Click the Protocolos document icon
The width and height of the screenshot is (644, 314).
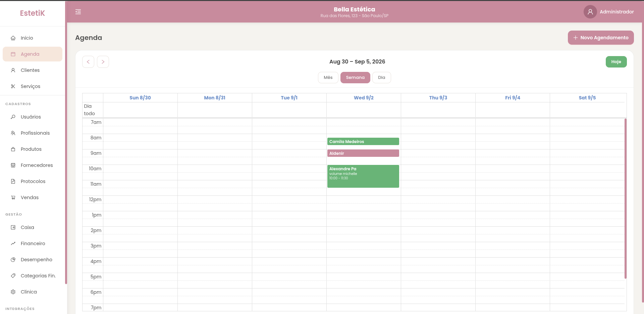pos(13,181)
